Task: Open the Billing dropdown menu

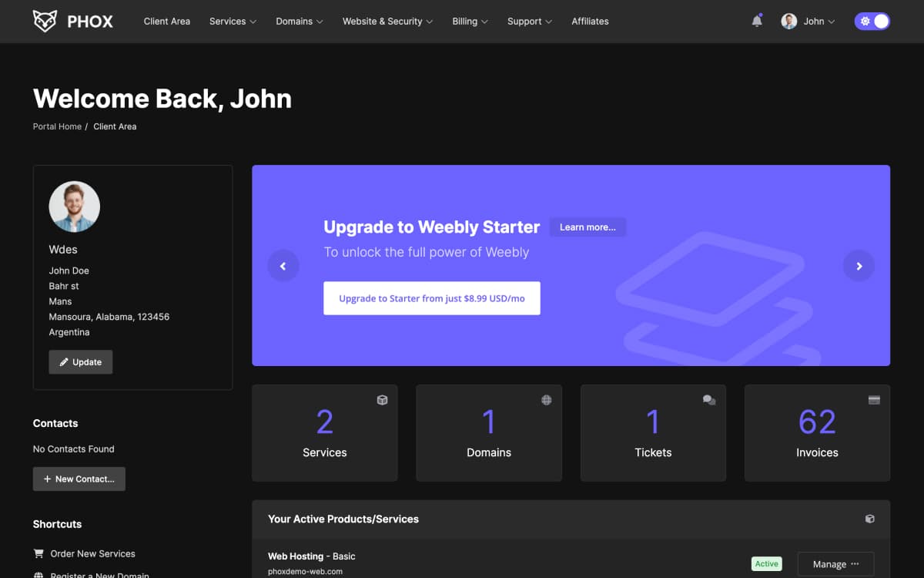Action: coord(470,21)
